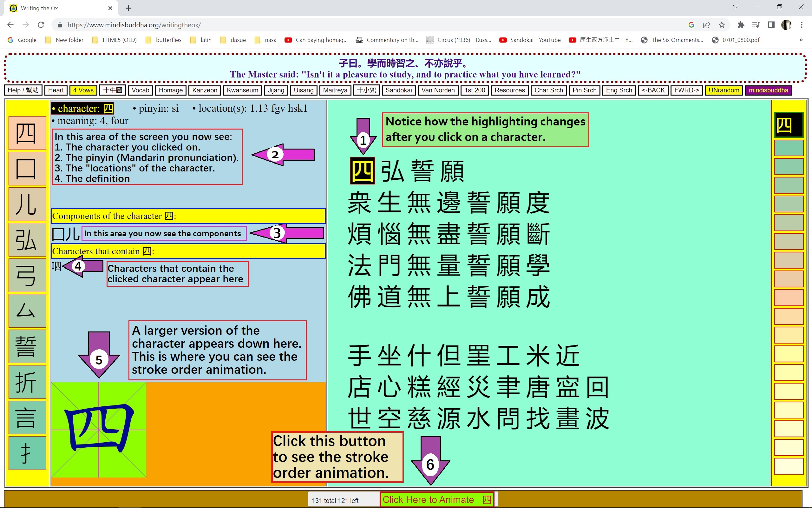Screen dimensions: 812x508
Task: Click 波 in the random character list
Action: 598,418
